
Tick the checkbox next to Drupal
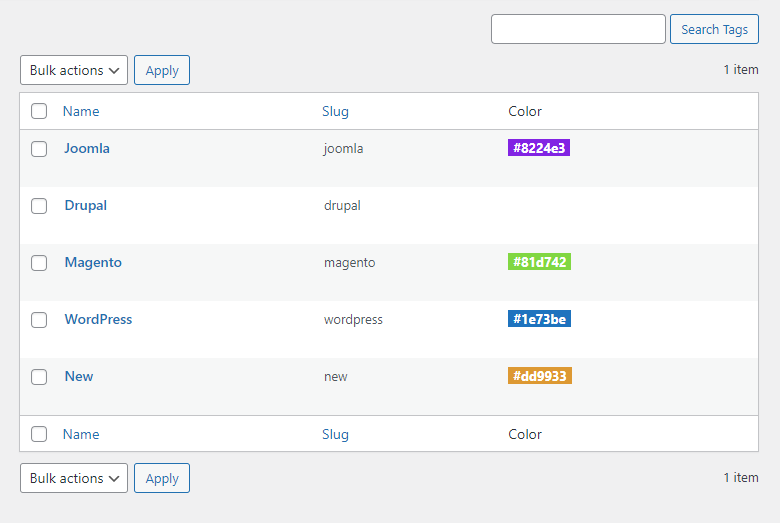39,206
